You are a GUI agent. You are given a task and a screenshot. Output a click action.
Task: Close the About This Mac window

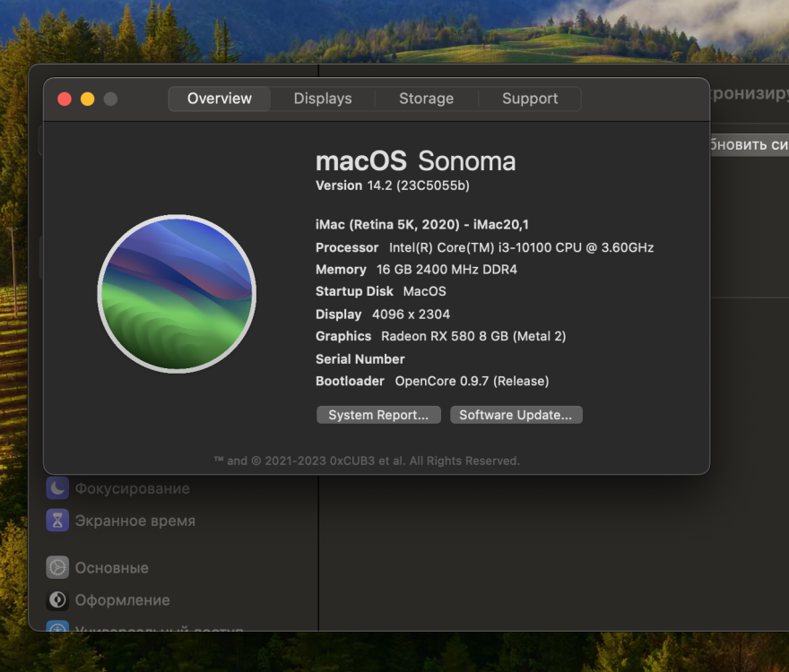coord(65,99)
